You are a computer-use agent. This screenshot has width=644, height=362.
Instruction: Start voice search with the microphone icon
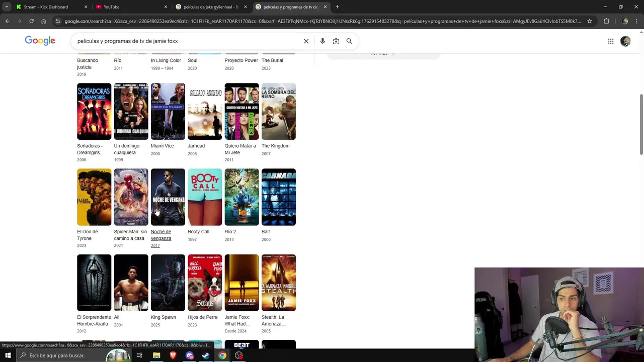(323, 41)
